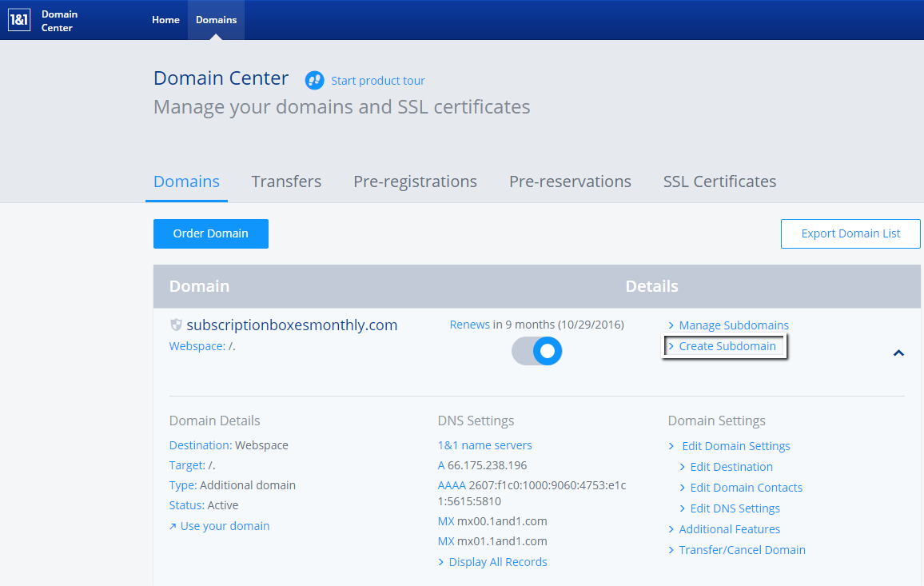Viewport: 924px width, 586px height.
Task: Expand Display All Records chevron
Action: (x=440, y=563)
